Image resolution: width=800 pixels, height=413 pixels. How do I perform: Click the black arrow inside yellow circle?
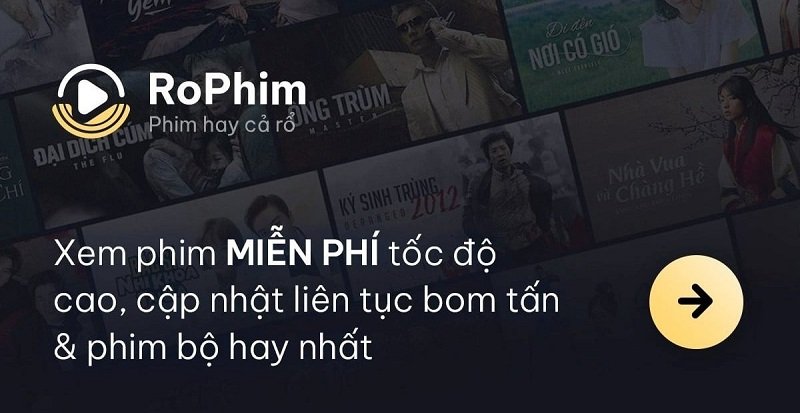pos(695,302)
